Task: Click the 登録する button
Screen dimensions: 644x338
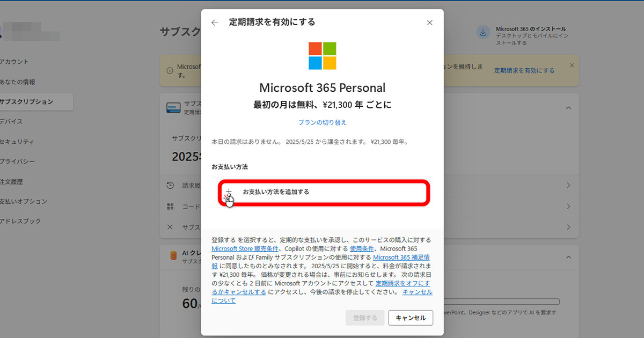Action: 365,318
